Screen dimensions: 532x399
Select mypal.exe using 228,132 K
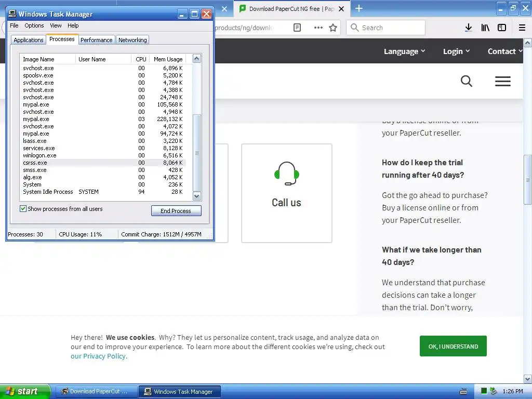[103, 119]
